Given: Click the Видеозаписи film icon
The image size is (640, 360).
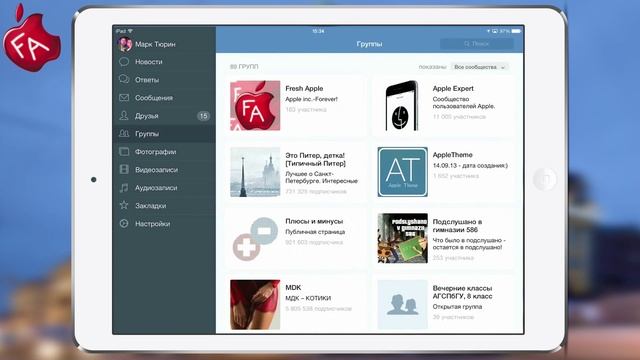Looking at the screenshot, I should 124,169.
